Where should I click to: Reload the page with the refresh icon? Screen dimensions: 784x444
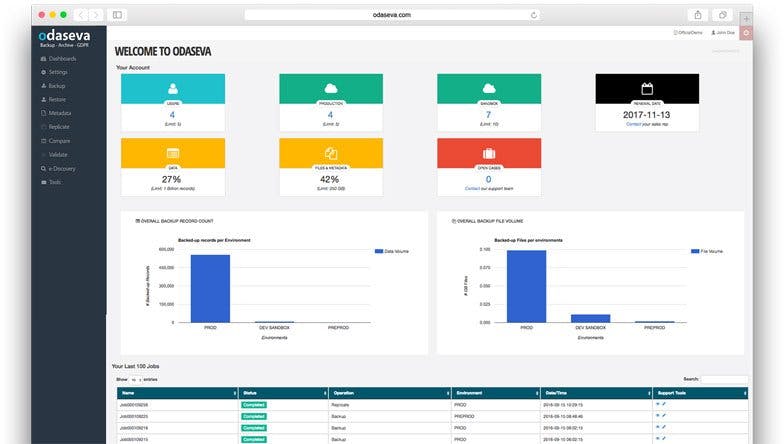coord(534,15)
